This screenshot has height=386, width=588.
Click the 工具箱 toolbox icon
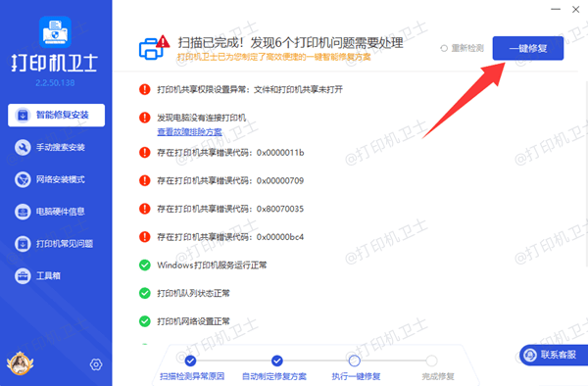[x=23, y=276]
